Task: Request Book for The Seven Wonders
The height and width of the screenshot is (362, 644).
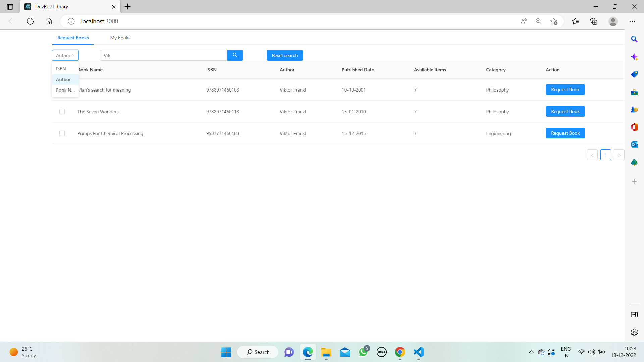Action: 565,111
